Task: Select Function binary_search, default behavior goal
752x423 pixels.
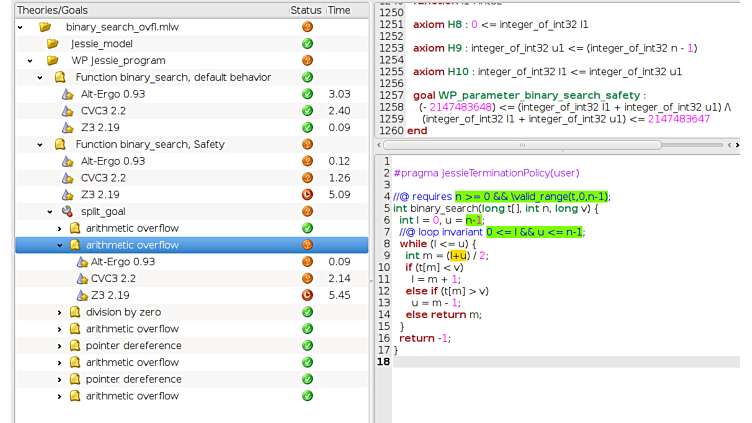Action: pyautogui.click(x=172, y=77)
